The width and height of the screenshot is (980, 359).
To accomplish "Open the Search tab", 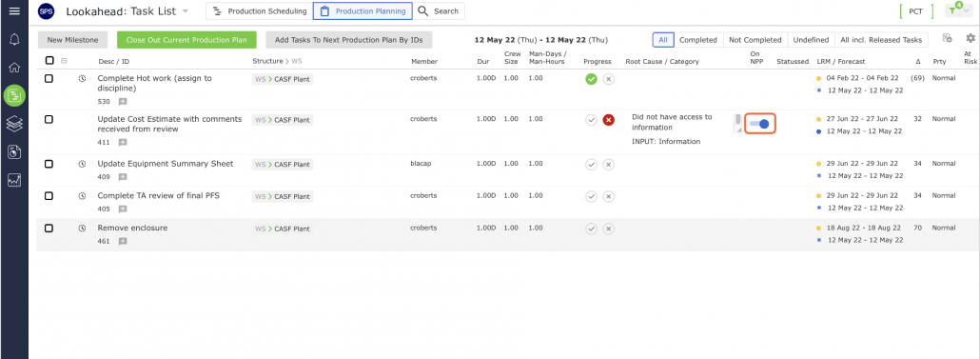I will coord(439,10).
